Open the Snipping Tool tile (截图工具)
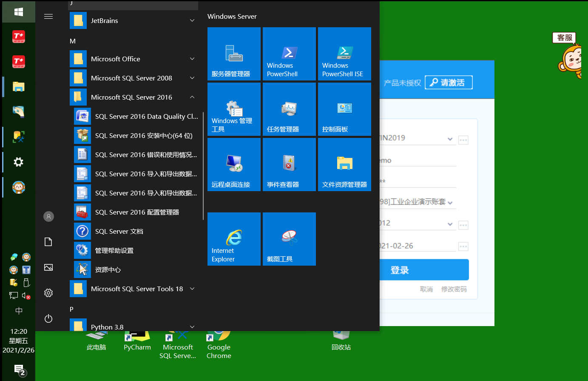Screen dimensions: 588x381 coord(289,239)
